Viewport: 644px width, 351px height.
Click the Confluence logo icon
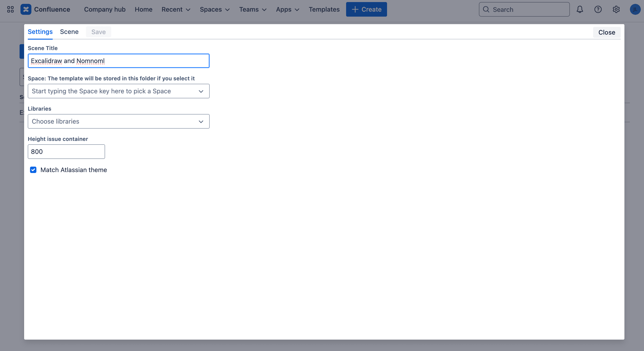coord(26,10)
